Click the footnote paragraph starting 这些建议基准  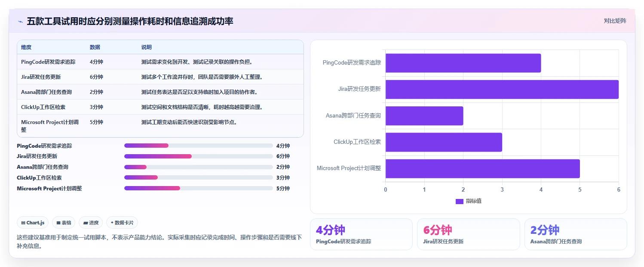159,242
